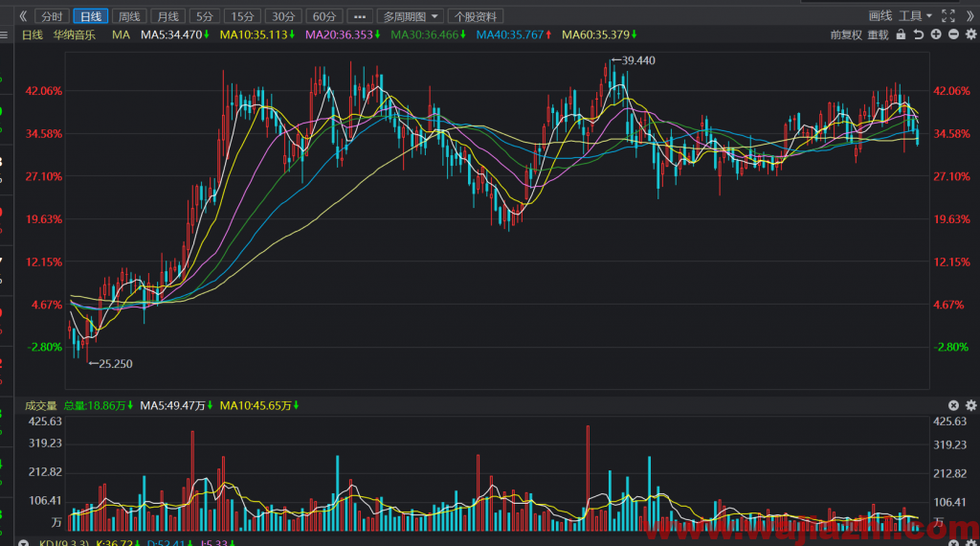
Task: Click right axis 19.63% label
Action: [x=951, y=219]
